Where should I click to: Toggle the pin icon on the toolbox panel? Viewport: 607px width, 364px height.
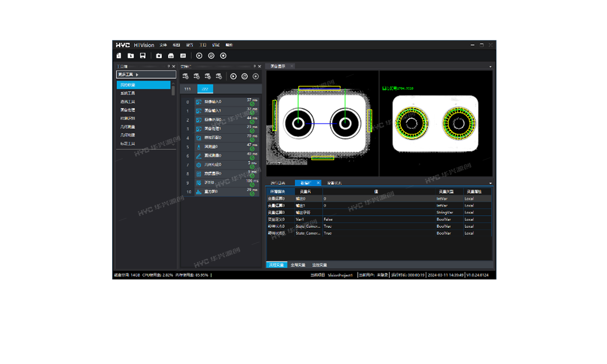point(169,66)
